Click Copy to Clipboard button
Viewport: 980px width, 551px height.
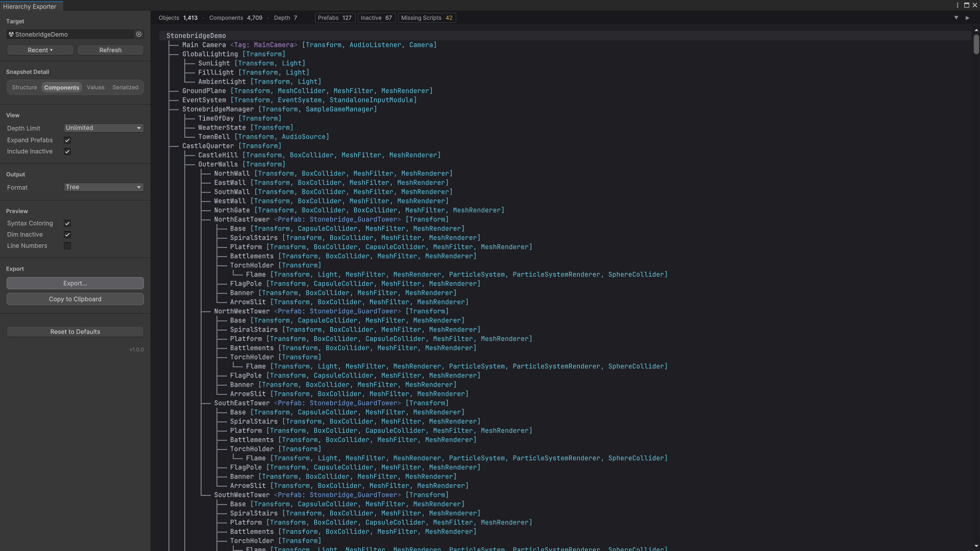75,299
